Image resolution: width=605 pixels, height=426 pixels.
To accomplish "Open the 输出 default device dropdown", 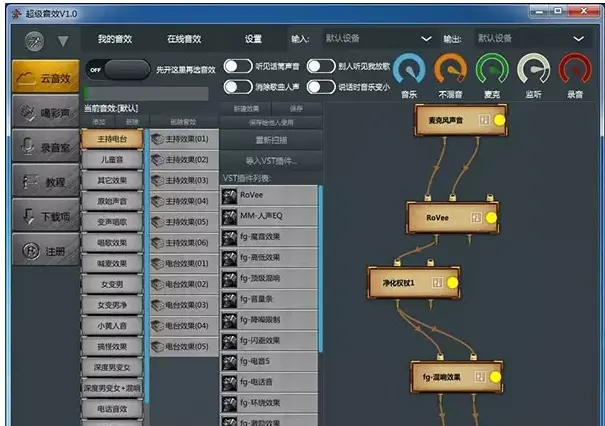I will click(531, 38).
